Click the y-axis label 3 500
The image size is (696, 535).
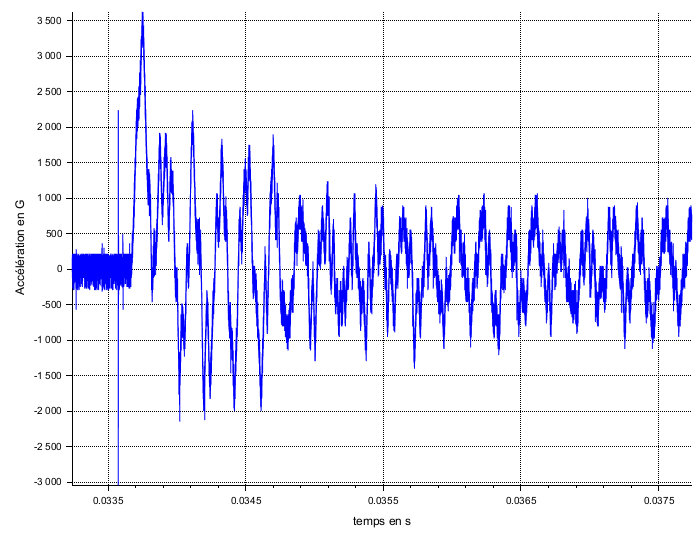tap(49, 20)
